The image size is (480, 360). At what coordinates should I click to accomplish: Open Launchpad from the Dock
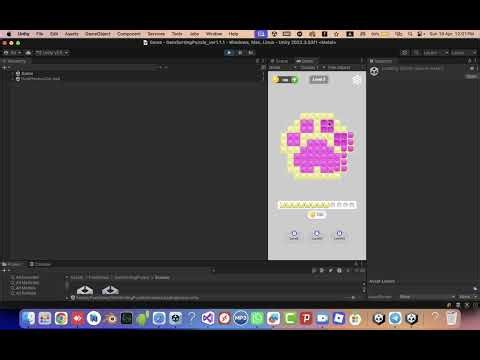click(45, 318)
